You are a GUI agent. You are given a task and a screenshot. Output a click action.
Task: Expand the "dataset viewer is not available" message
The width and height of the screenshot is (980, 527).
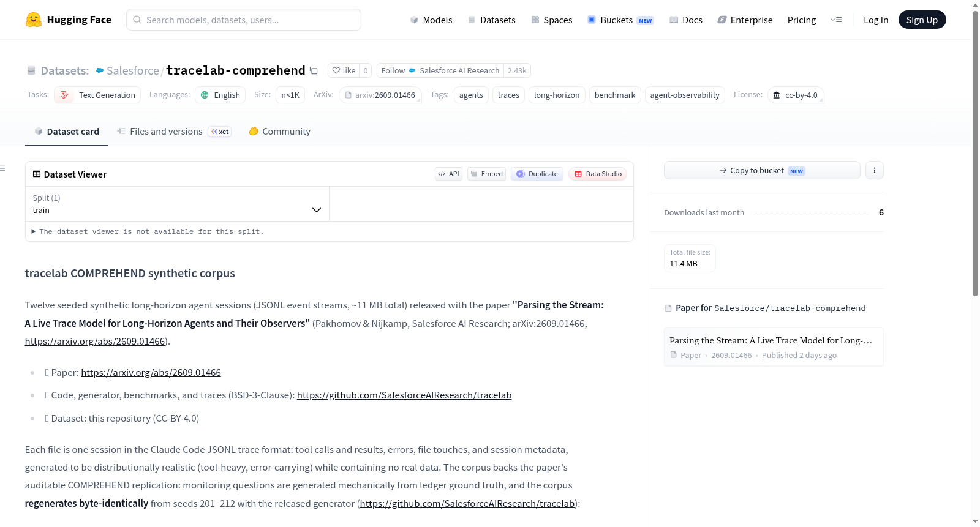(148, 231)
